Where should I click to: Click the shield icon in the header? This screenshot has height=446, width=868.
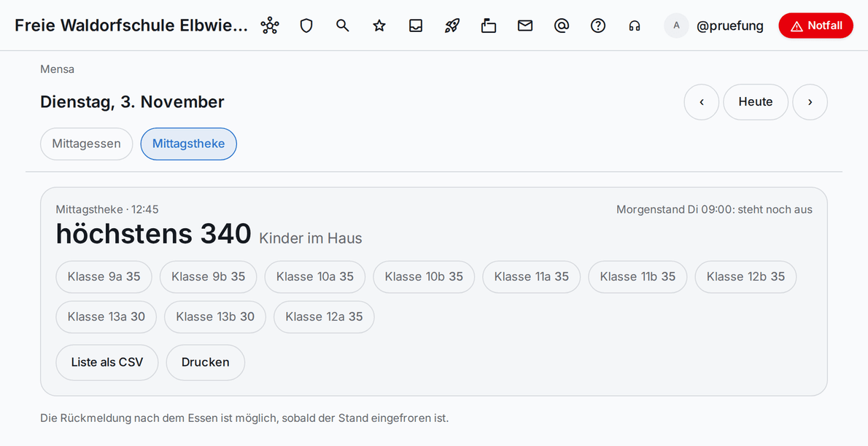pyautogui.click(x=306, y=26)
